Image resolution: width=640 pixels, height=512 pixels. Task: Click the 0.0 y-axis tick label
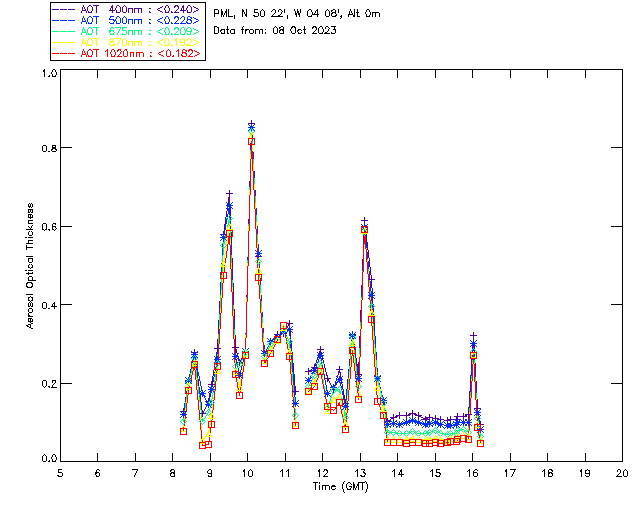coord(49,459)
